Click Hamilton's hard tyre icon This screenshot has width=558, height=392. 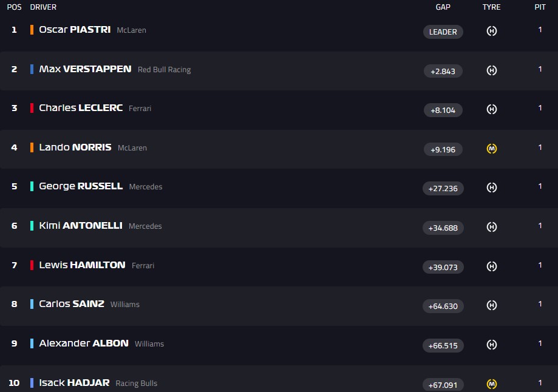point(492,266)
